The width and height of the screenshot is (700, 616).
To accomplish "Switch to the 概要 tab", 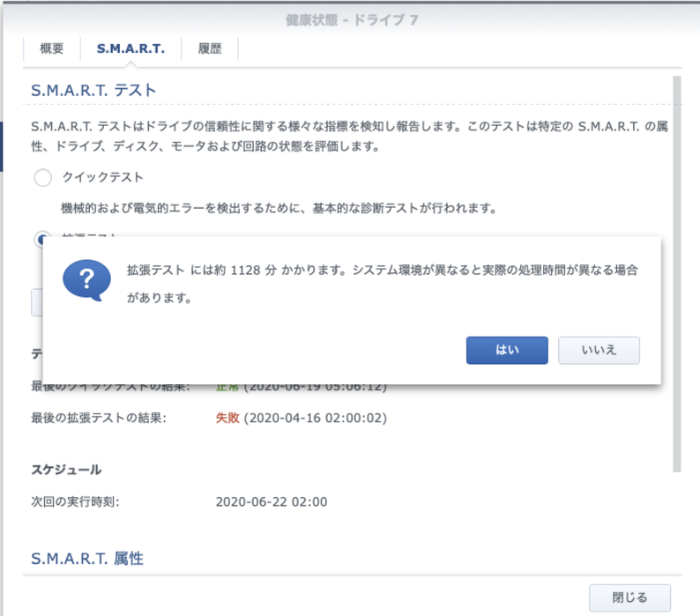I will (x=52, y=49).
